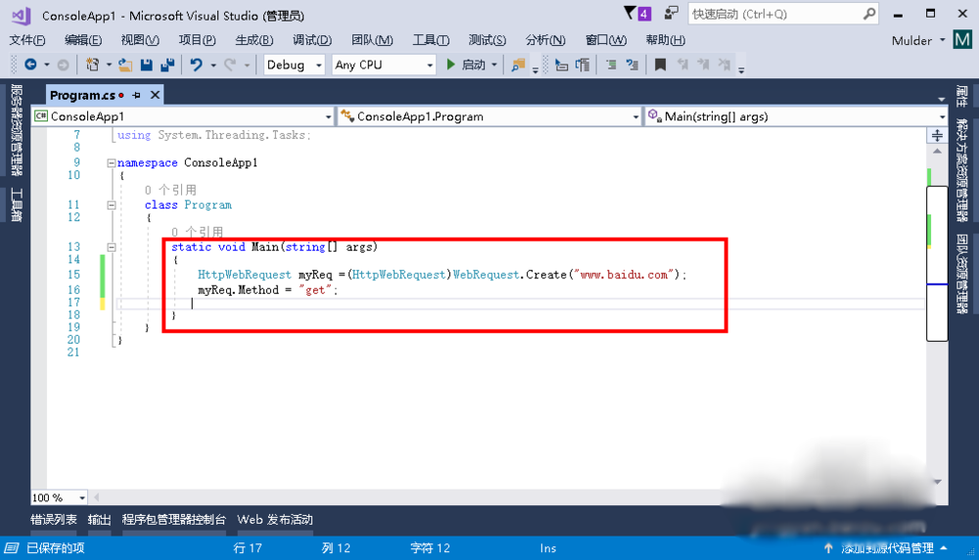
Task: Open the notifications flag icon
Action: click(x=630, y=13)
